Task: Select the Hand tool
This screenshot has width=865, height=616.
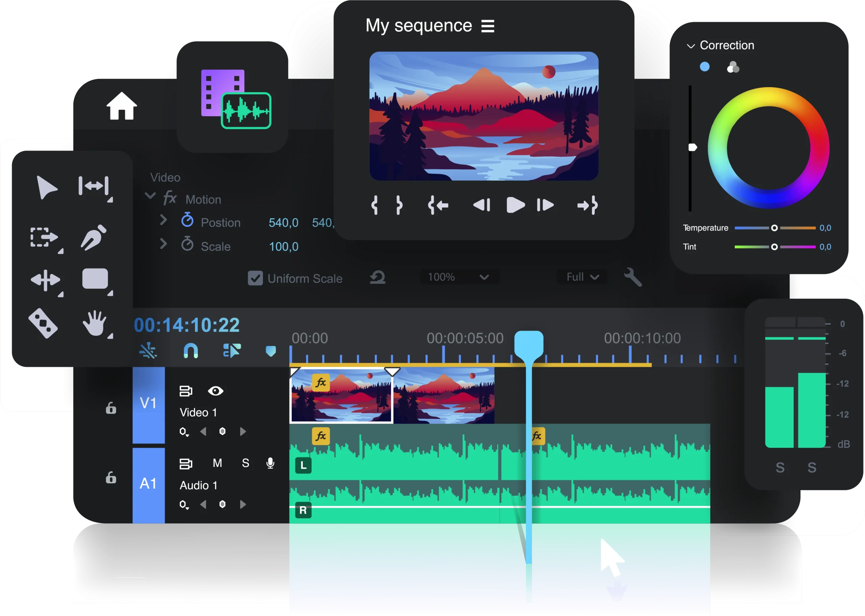Action: [x=94, y=323]
